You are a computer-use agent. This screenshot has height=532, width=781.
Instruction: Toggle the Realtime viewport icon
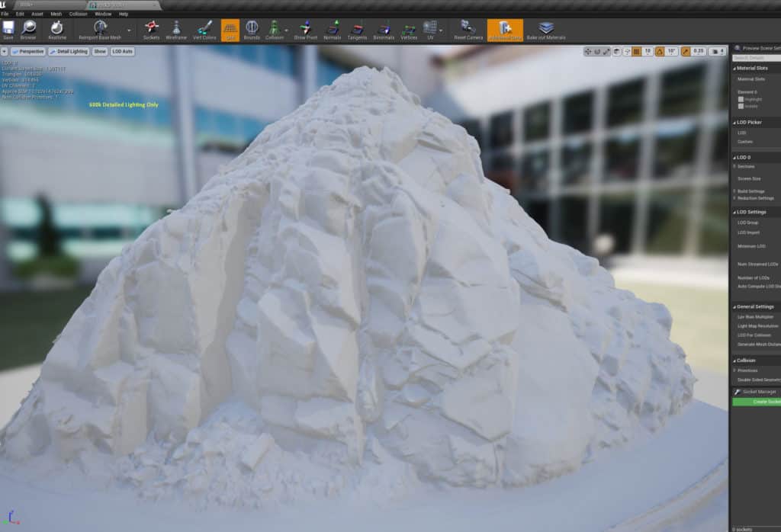pos(56,30)
